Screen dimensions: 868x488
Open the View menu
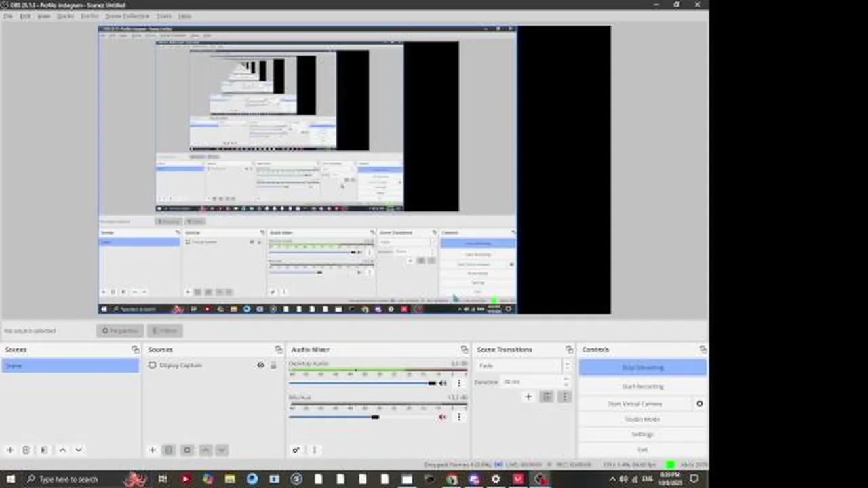coord(43,16)
